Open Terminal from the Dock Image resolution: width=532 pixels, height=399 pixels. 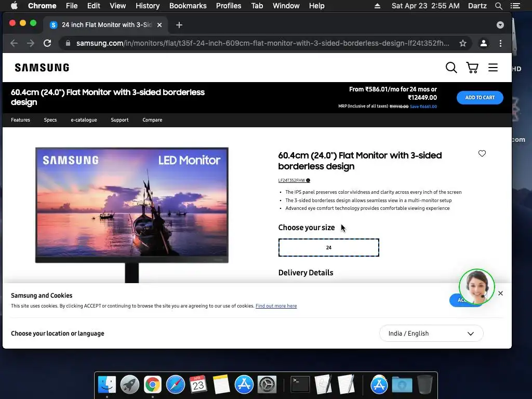point(300,385)
